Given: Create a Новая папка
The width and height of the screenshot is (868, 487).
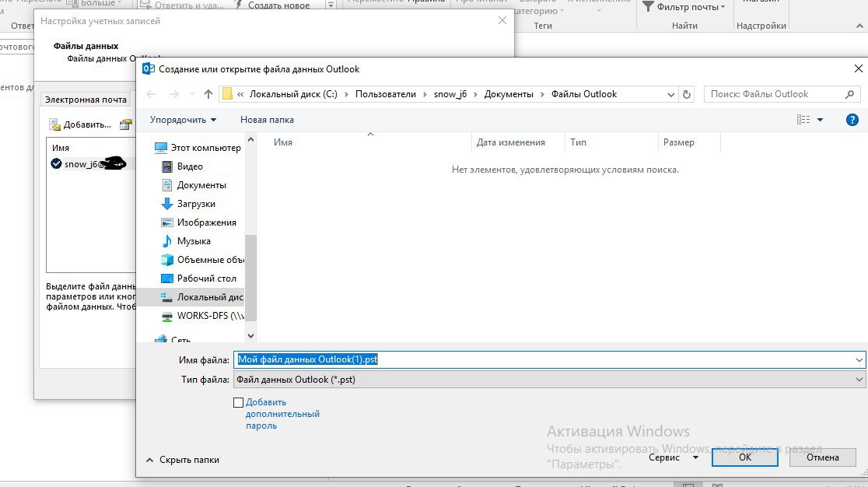Looking at the screenshot, I should pos(267,120).
